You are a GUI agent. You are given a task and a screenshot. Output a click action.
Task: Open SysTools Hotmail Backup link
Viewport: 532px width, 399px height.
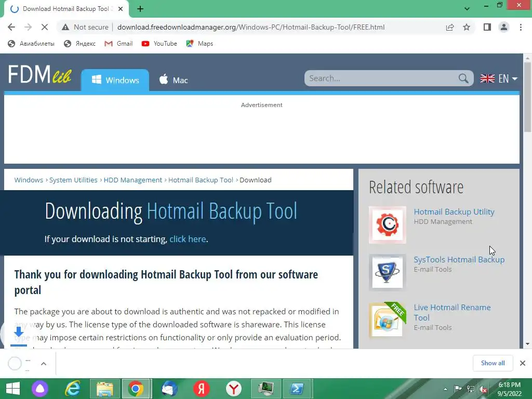[x=459, y=260]
